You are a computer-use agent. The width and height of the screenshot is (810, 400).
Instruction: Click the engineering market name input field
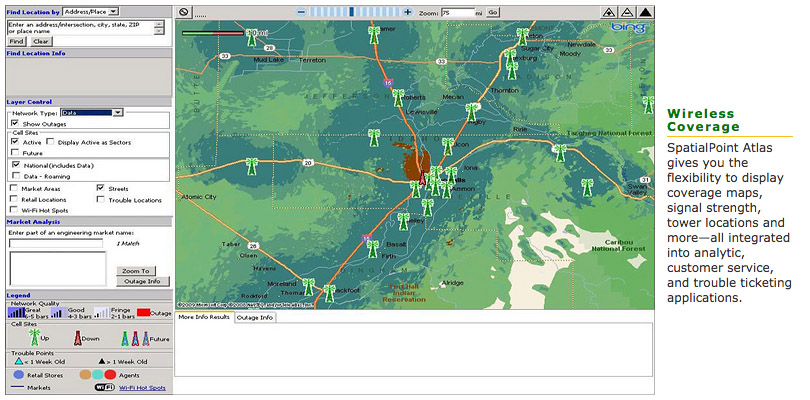(56, 243)
